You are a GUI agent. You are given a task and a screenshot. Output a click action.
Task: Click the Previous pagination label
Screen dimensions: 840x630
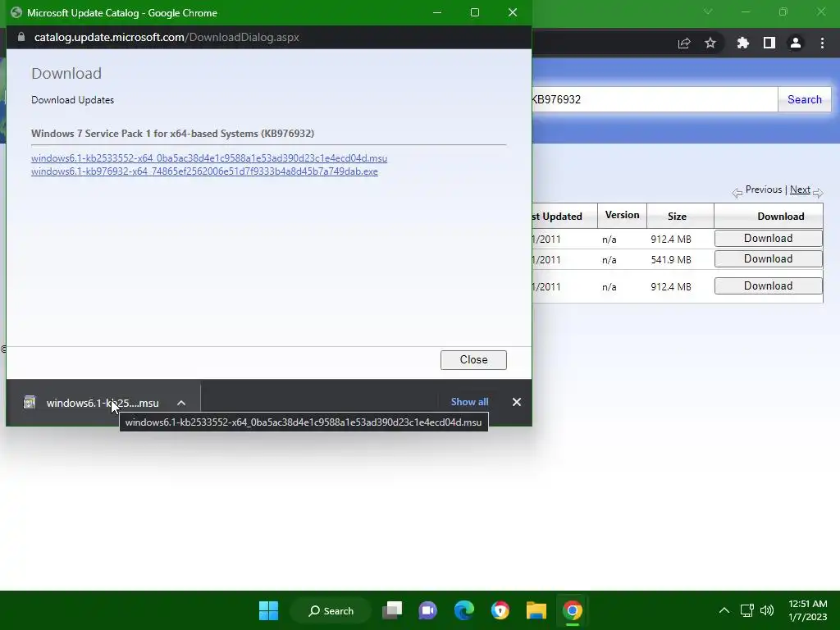764,189
